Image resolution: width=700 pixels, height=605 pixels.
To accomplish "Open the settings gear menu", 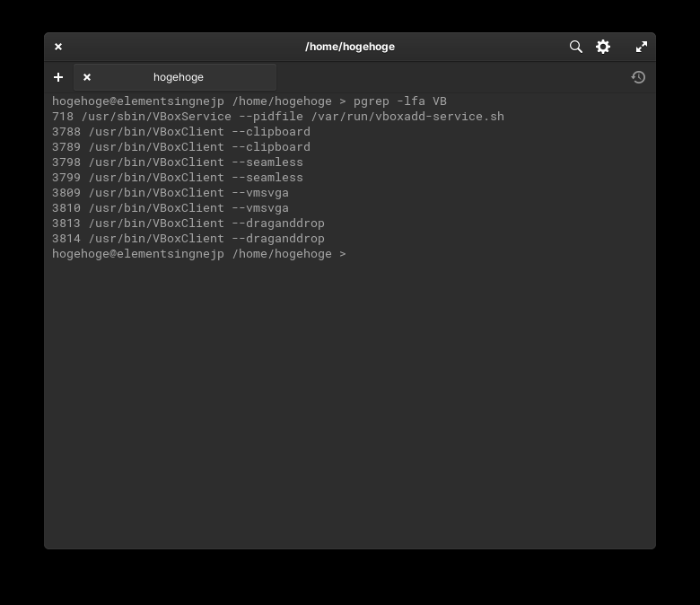I will click(x=603, y=47).
